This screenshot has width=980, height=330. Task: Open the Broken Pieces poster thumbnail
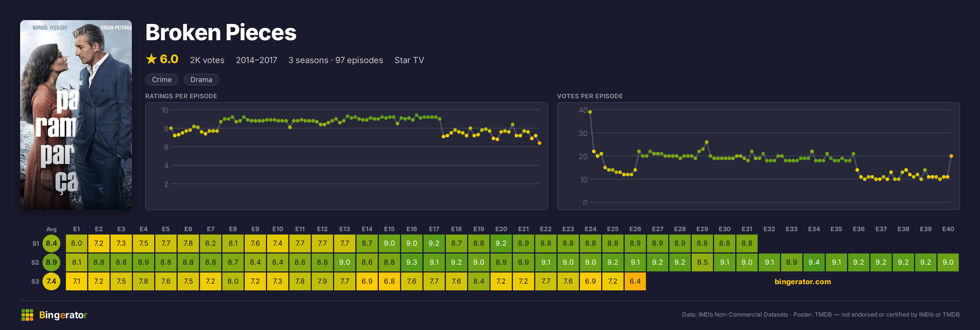76,115
